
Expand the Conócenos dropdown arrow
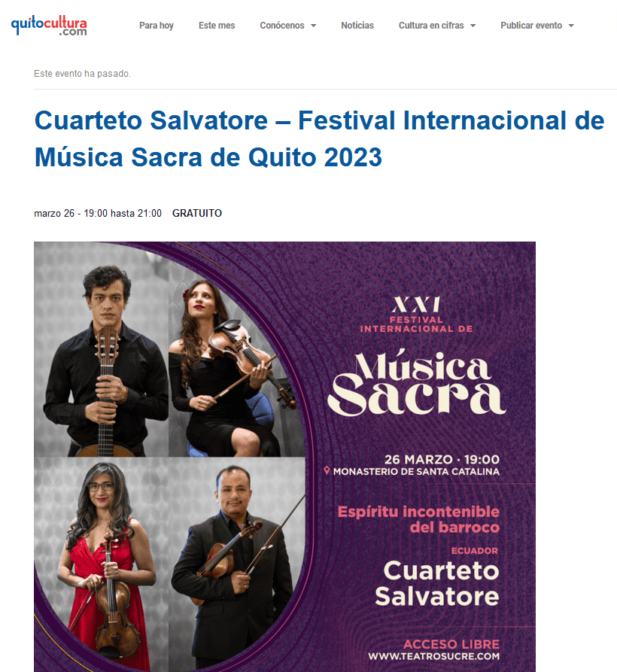[x=313, y=26]
